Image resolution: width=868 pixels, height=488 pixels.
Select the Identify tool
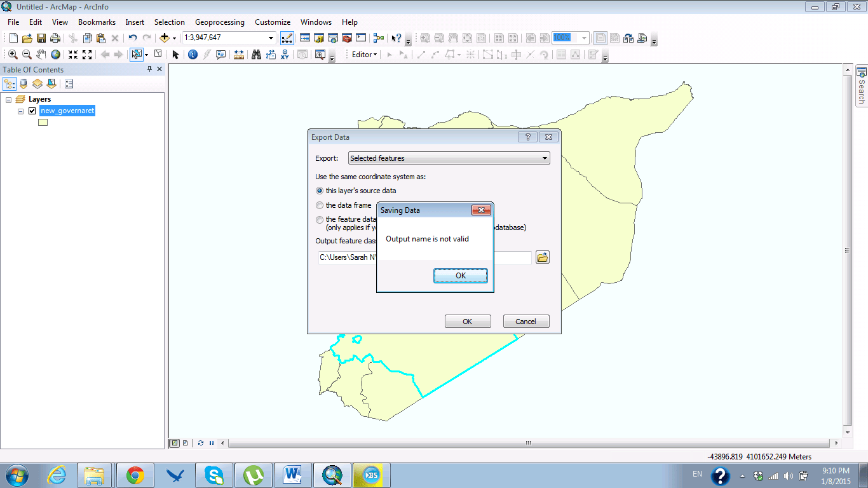pyautogui.click(x=193, y=55)
